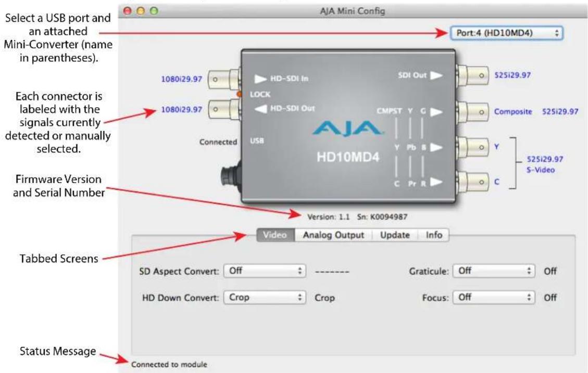This screenshot has width=588, height=373.
Task: Open the Port:4 (HD10MD4) dropdown
Action: click(507, 33)
